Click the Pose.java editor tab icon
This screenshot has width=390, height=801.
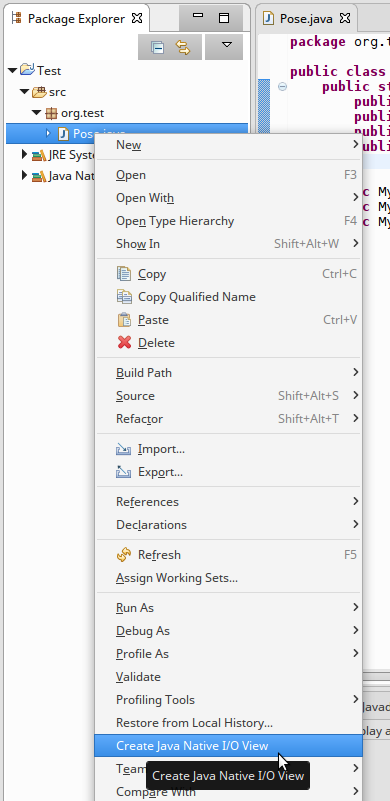(x=268, y=18)
